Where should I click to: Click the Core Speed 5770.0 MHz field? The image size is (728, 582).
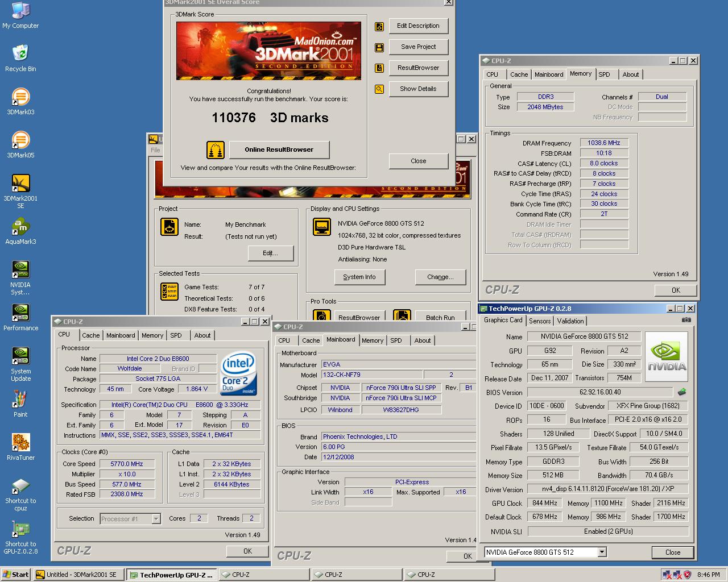(x=126, y=464)
